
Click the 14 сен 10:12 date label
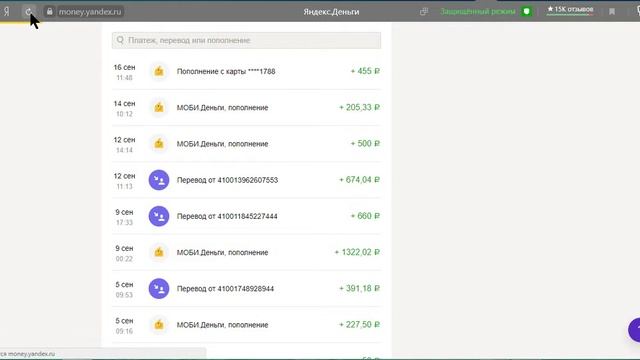124,109
